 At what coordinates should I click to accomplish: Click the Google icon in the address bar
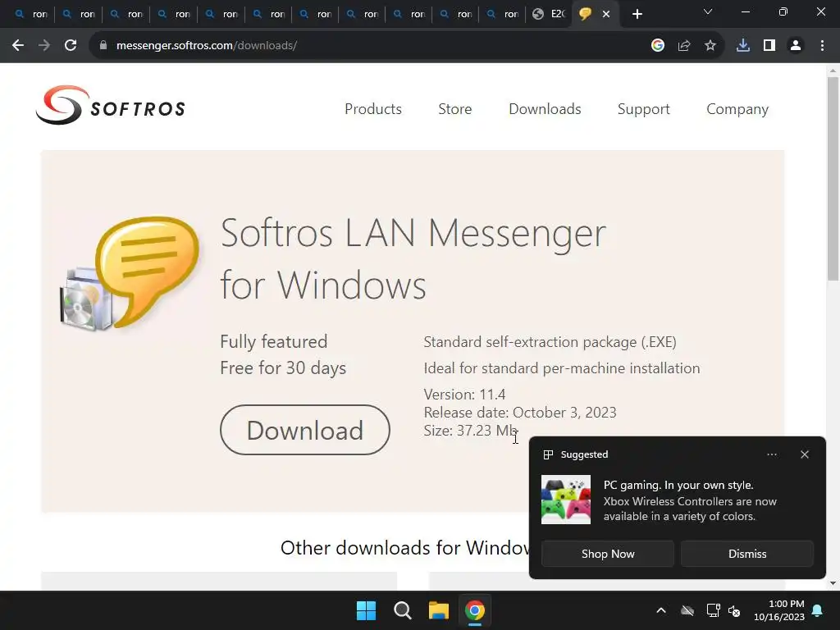pos(657,46)
